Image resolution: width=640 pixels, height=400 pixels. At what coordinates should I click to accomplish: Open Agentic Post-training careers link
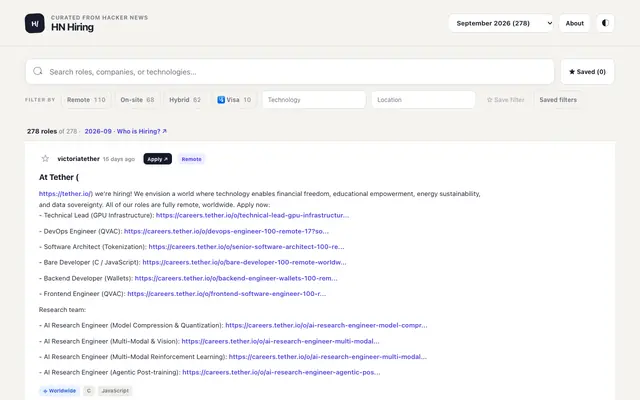coord(281,372)
